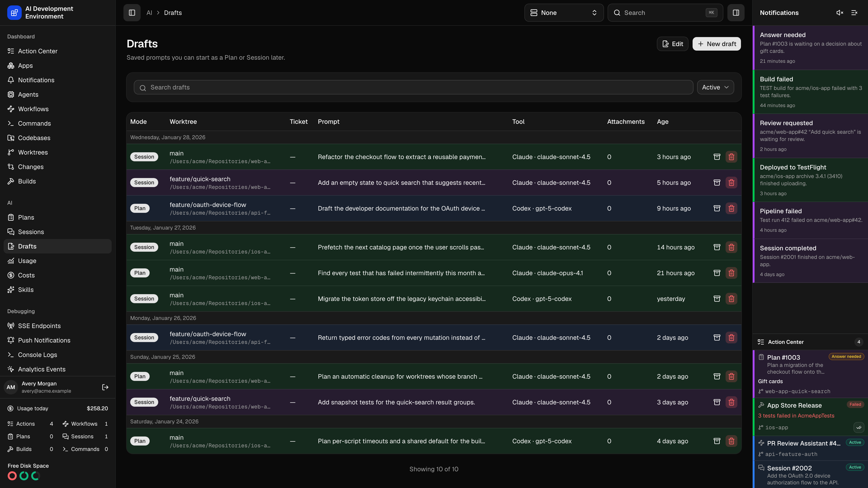This screenshot has width=868, height=488.
Task: Delete the Migrate token store draft
Action: pyautogui.click(x=731, y=299)
